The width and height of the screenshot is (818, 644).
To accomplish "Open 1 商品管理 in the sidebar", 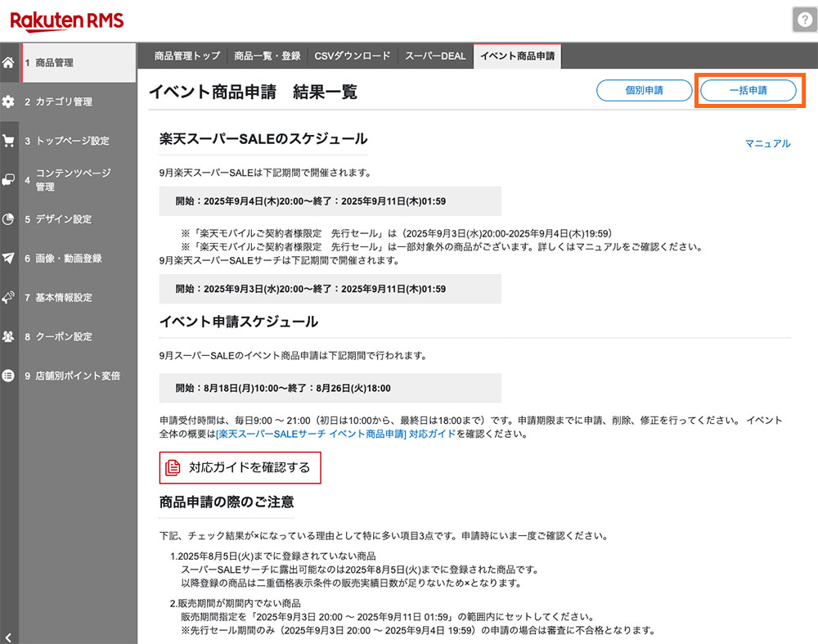I will click(x=79, y=63).
